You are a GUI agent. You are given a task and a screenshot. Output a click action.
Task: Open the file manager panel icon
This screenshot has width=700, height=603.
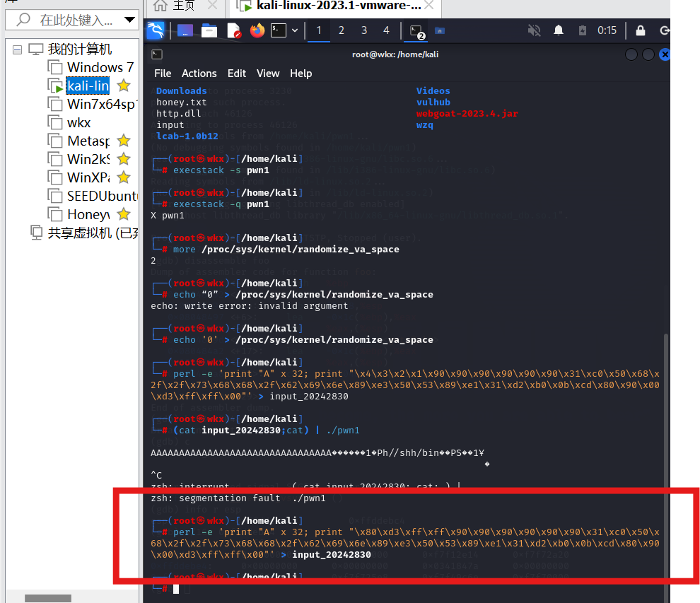point(209,30)
